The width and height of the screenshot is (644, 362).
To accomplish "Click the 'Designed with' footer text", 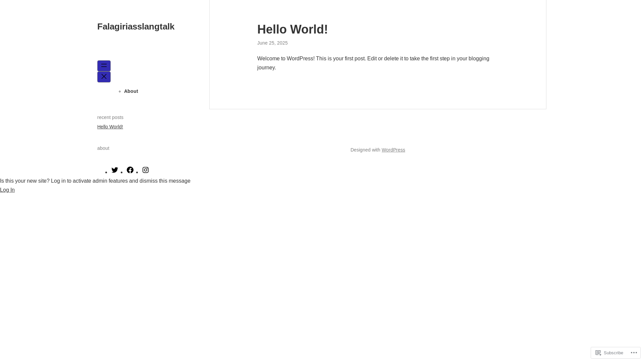I will tap(365, 150).
